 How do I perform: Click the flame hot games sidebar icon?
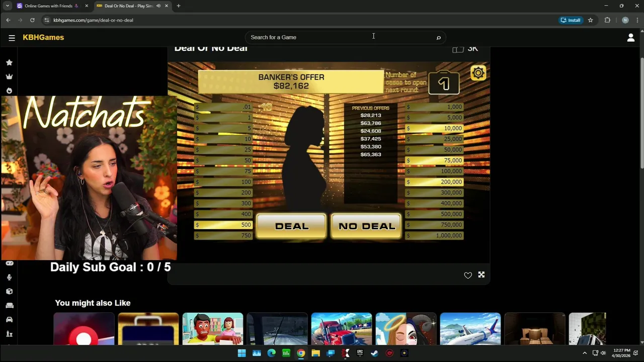point(9,90)
